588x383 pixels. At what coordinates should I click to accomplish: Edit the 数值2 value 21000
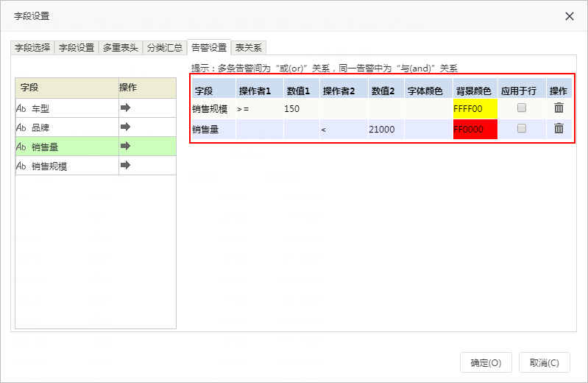coord(386,130)
